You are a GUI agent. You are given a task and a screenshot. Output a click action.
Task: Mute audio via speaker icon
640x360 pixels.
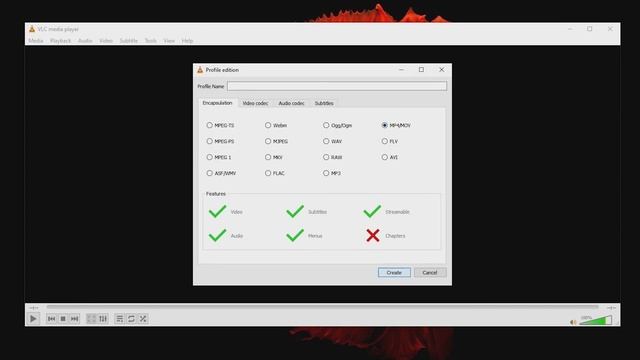tap(573, 322)
